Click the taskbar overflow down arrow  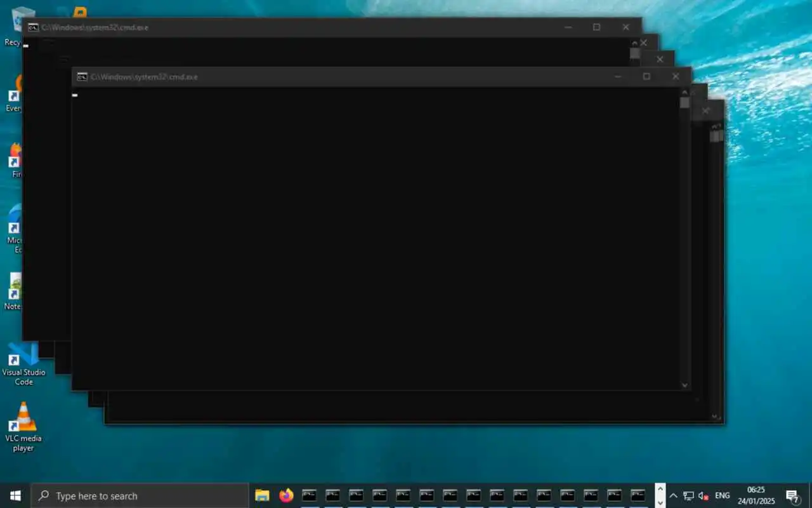[660, 502]
